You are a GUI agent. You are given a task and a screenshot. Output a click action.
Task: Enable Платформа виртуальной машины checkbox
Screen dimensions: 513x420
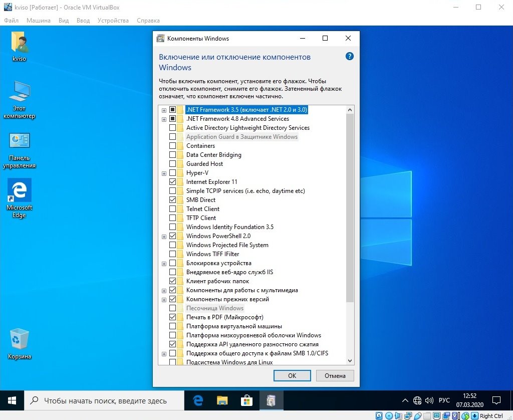coord(172,326)
